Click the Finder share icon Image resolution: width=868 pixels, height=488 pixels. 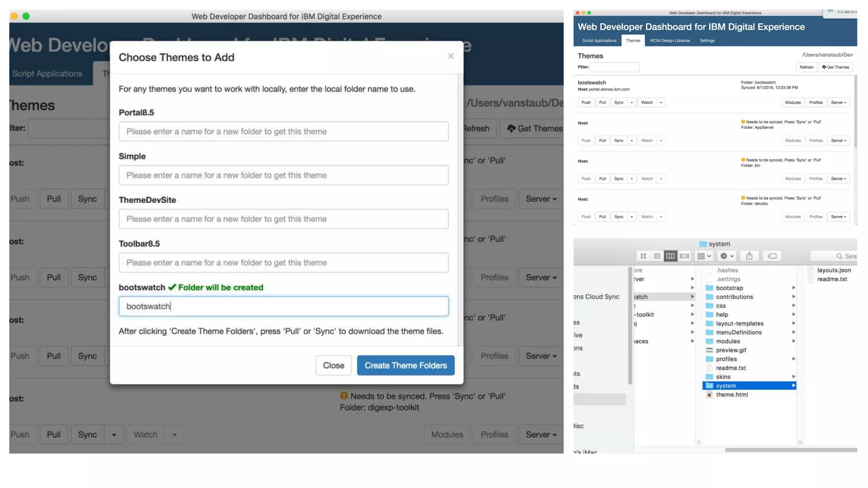[x=749, y=256]
